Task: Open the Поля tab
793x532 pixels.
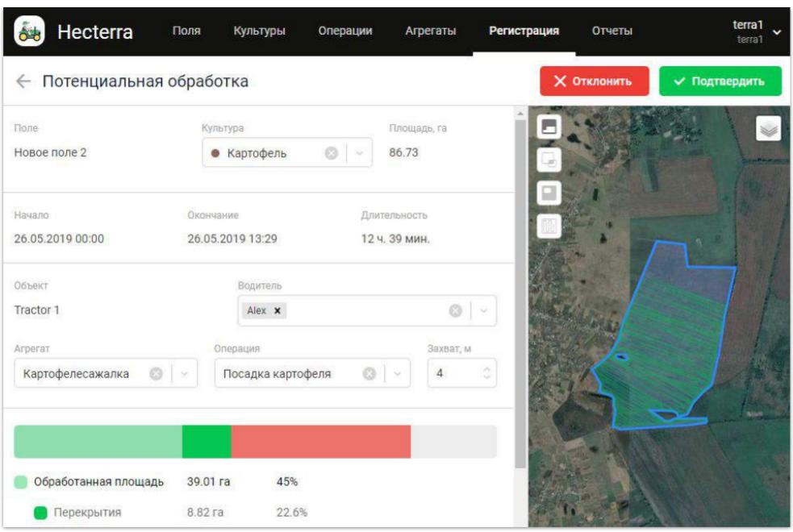Action: click(x=186, y=31)
